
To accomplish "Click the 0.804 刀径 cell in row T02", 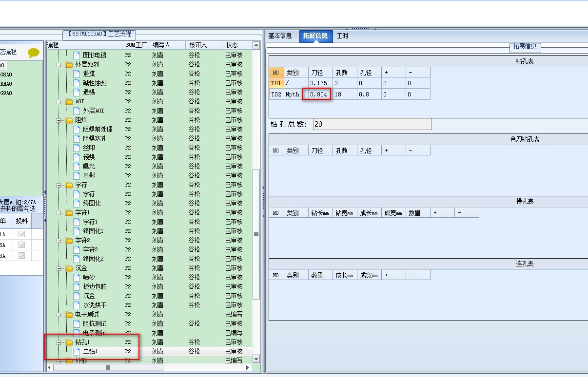I will point(320,94).
